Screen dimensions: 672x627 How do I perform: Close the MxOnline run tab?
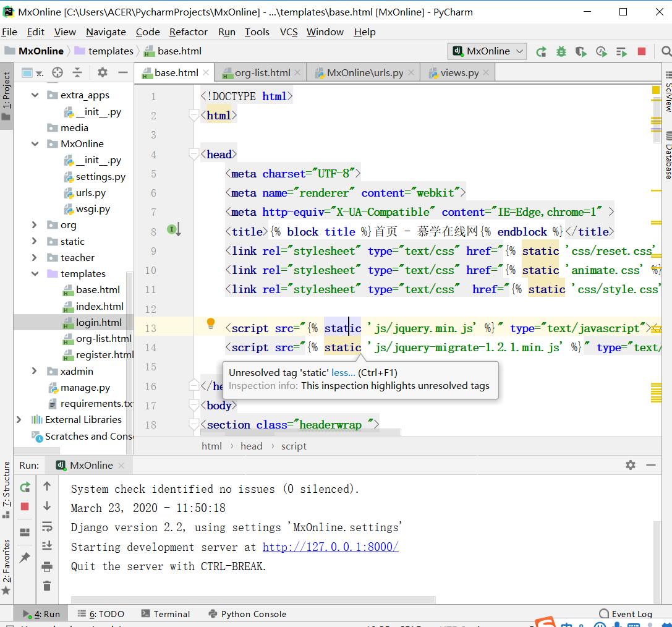click(121, 466)
